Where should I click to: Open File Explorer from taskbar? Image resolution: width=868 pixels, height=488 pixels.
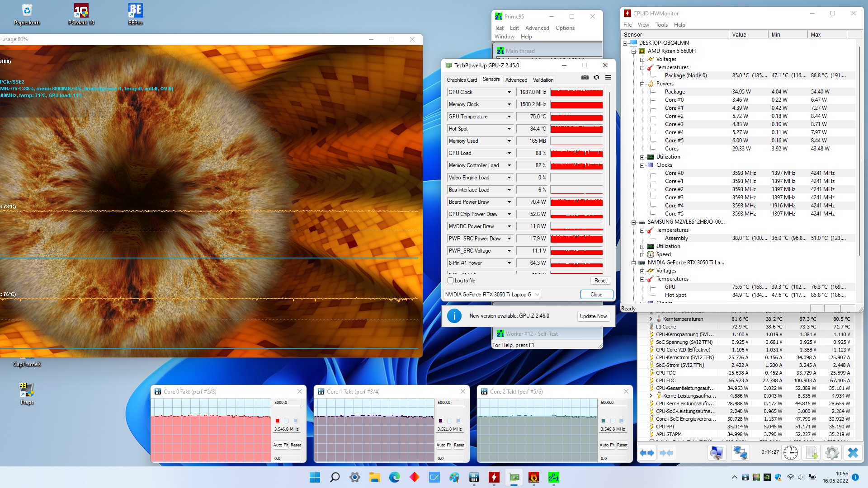click(x=375, y=477)
